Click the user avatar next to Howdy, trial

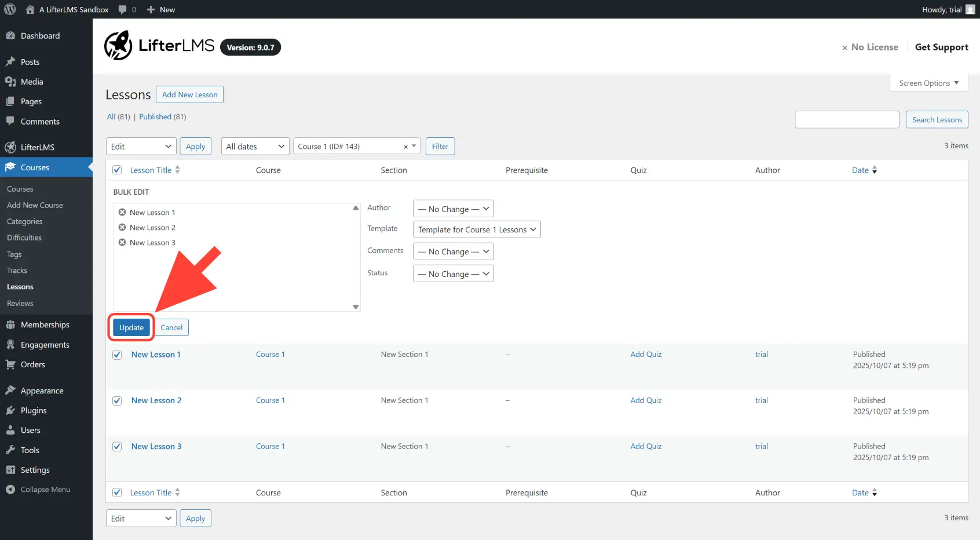970,9
